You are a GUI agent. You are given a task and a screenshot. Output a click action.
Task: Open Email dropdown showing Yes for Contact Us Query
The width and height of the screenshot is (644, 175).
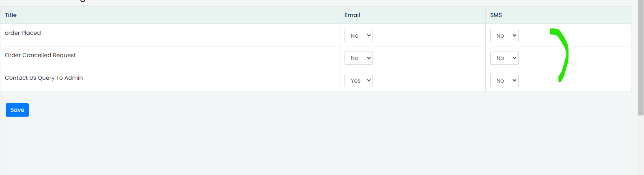[x=359, y=81]
